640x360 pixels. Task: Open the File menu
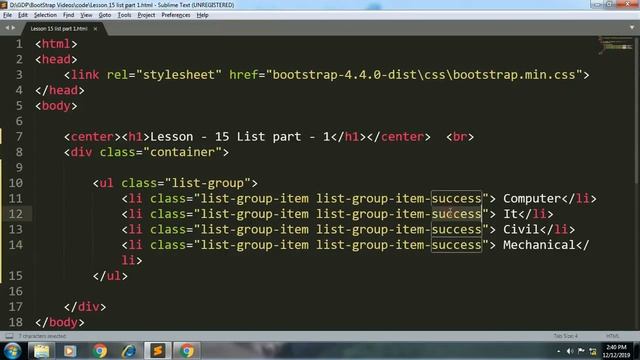tap(7, 15)
